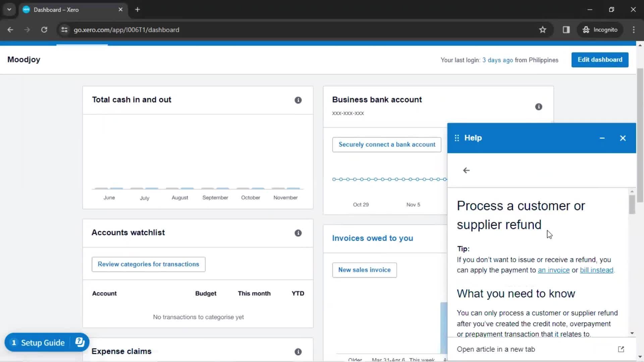Open the Expense claims info icon
644x362 pixels.
click(x=298, y=352)
